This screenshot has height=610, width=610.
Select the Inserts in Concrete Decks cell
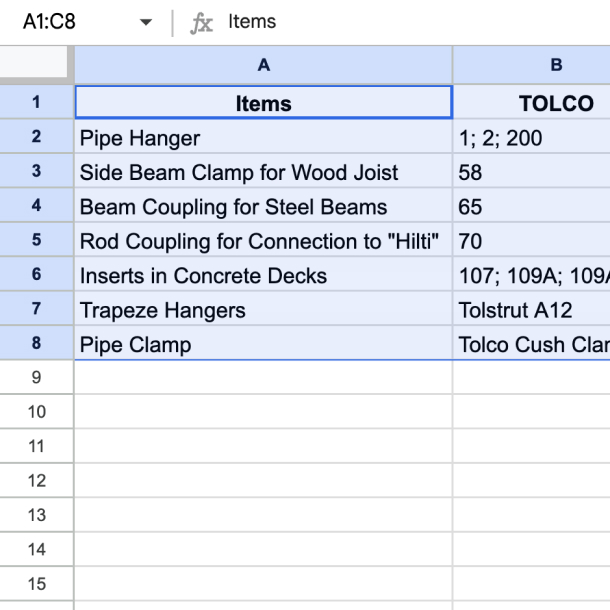tap(263, 276)
